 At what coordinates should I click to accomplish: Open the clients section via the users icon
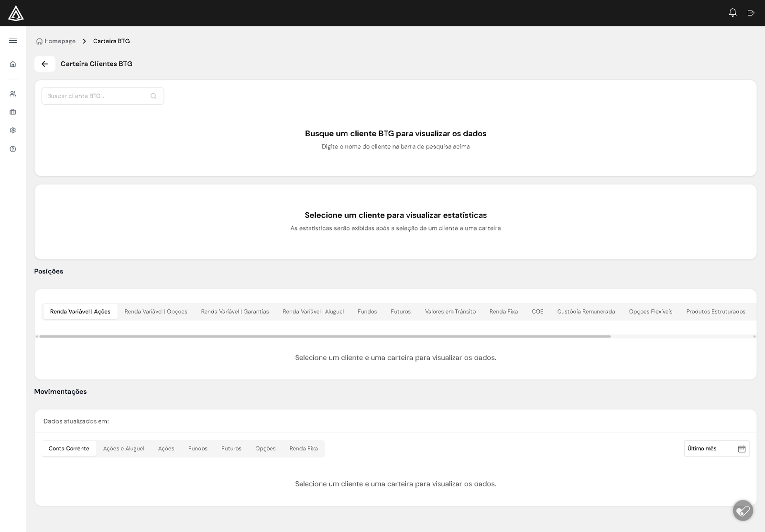13,93
